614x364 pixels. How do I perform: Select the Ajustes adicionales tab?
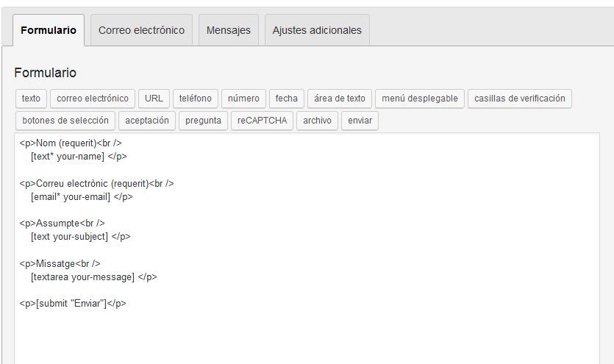[x=317, y=30]
